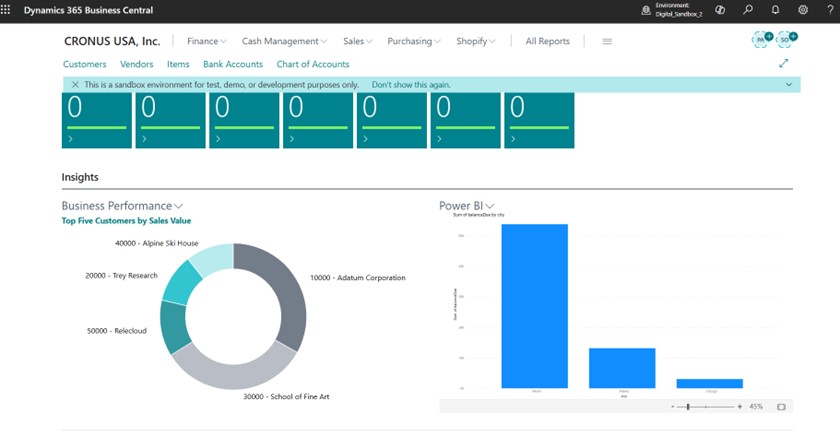Collapse the notification bar chevron
840x437 pixels.
pos(789,85)
